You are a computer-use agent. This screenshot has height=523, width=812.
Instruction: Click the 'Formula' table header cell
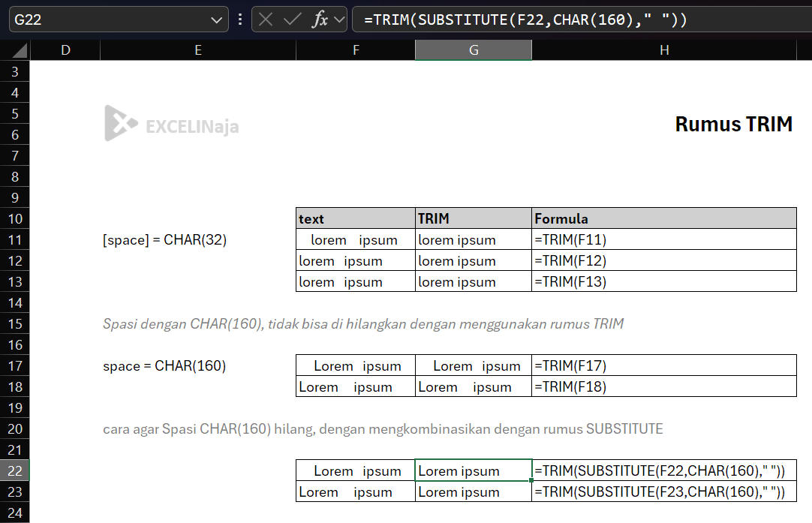pyautogui.click(x=664, y=218)
